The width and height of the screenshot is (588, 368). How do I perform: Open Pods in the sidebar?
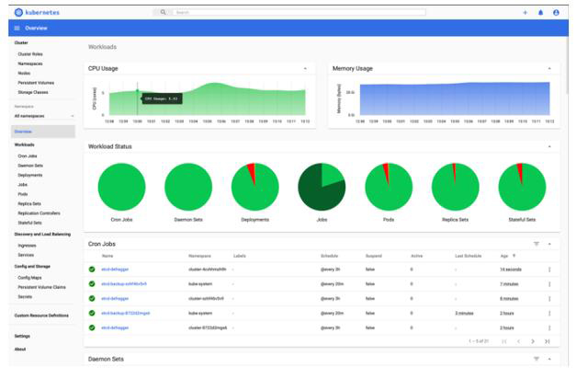tap(23, 194)
